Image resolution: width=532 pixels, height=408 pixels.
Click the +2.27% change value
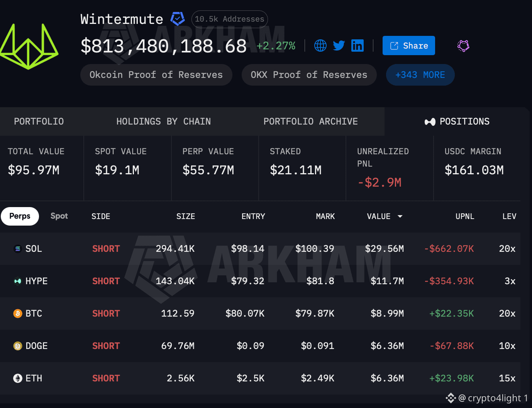click(x=276, y=46)
